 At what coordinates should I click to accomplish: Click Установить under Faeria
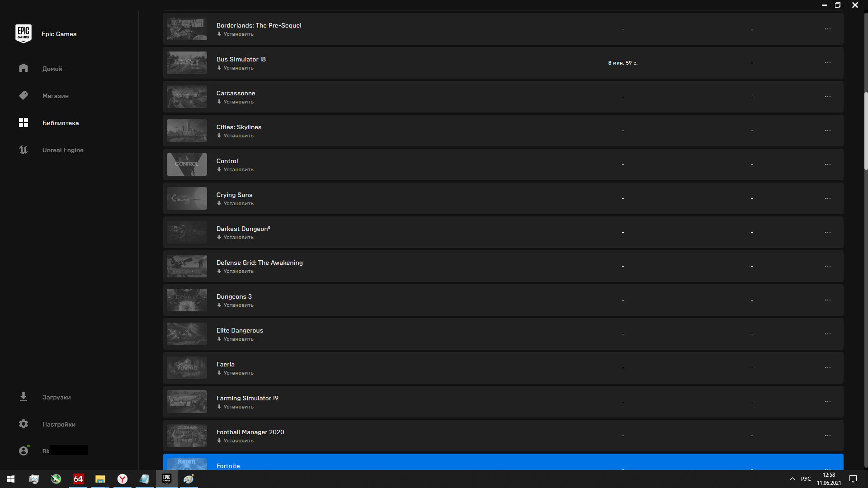coord(235,373)
